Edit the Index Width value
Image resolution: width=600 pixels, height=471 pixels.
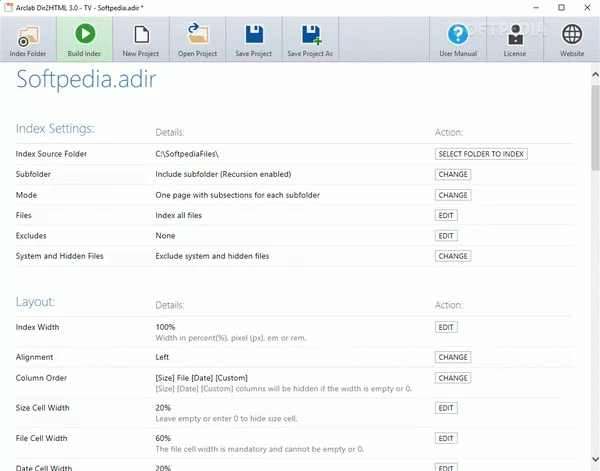pos(446,327)
